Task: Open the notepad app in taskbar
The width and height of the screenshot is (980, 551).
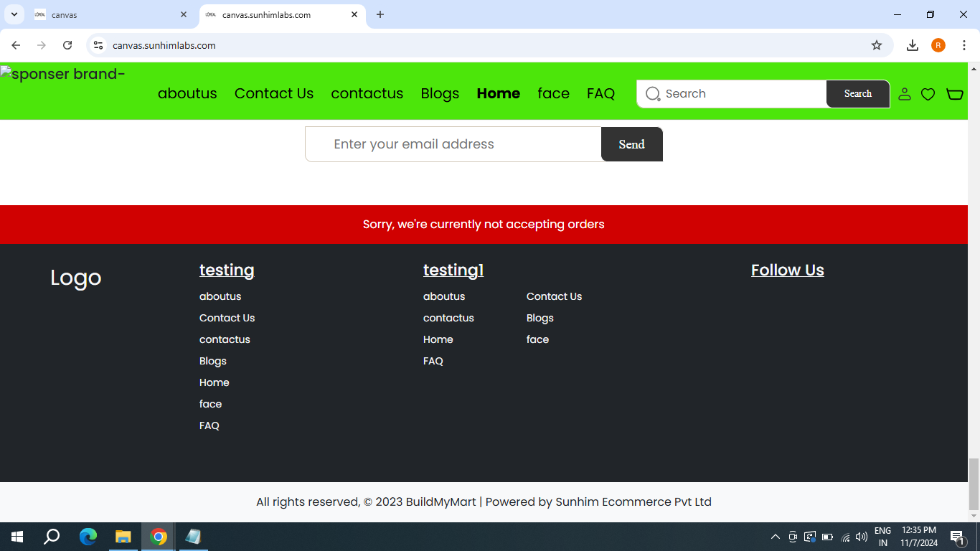Action: point(193,537)
